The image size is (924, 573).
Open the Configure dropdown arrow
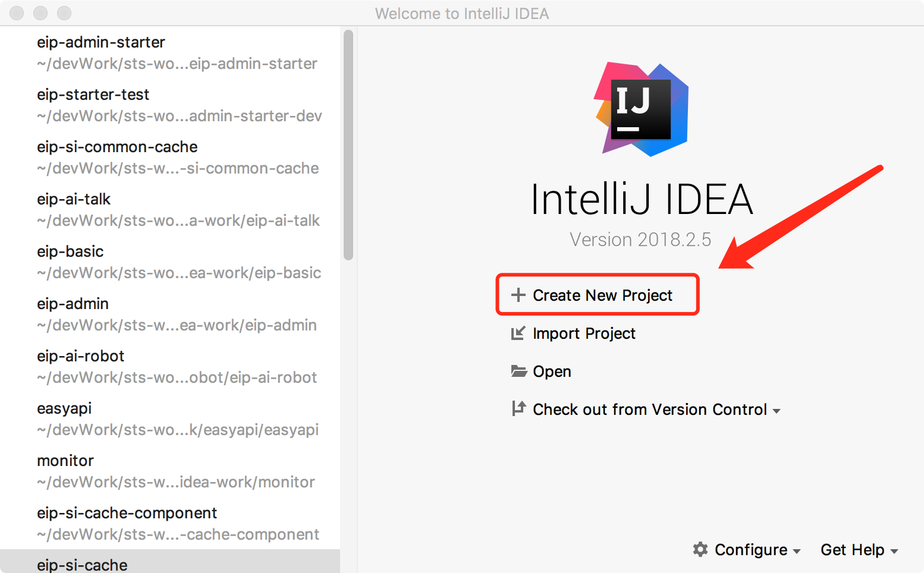797,552
